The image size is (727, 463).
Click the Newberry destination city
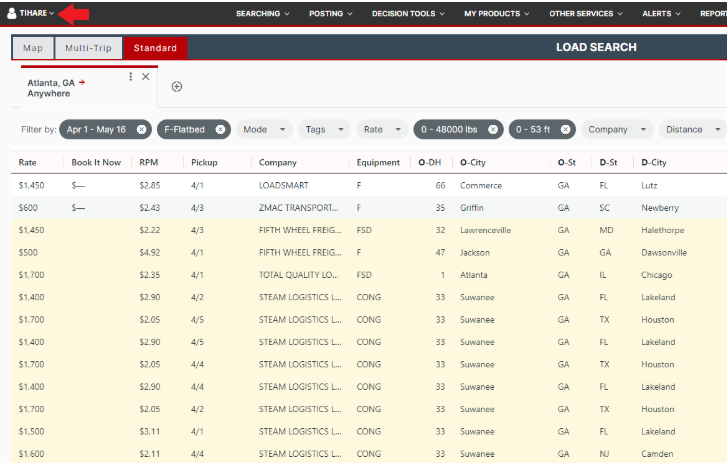click(660, 208)
